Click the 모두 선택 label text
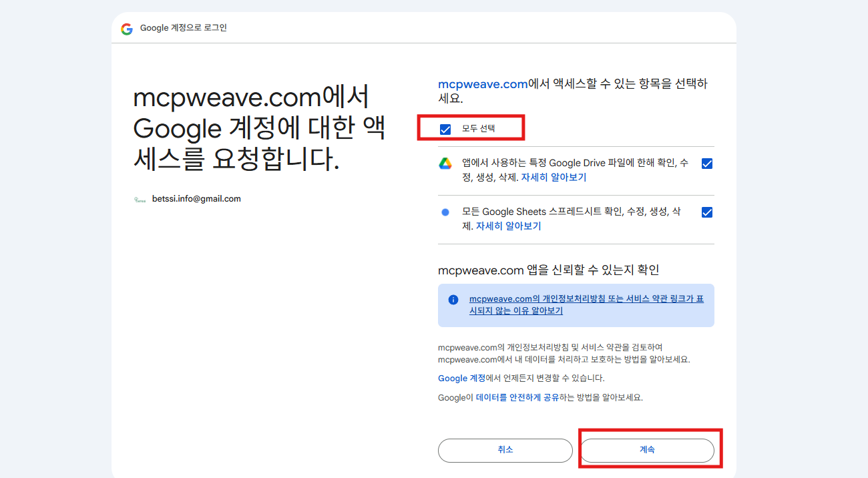 tap(479, 129)
